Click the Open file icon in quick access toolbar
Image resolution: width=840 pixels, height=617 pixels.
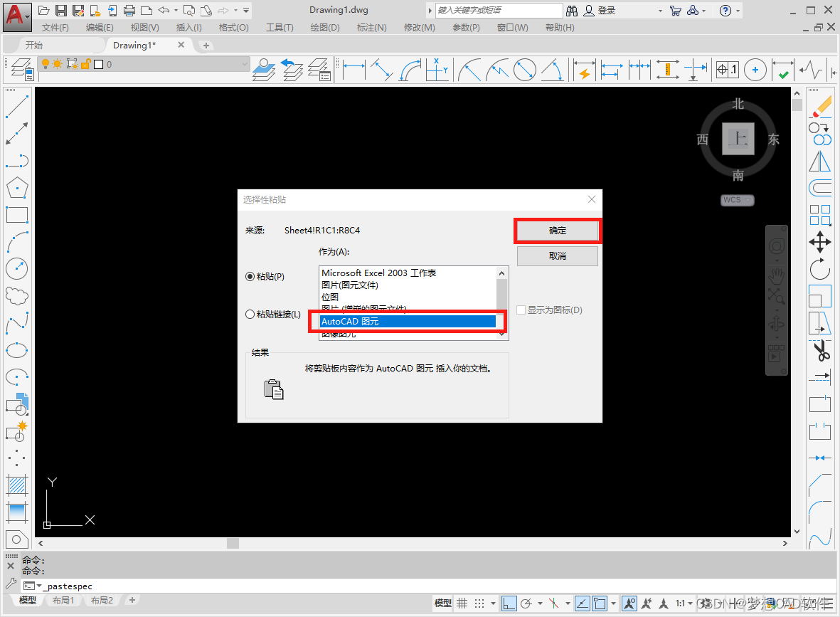click(44, 10)
